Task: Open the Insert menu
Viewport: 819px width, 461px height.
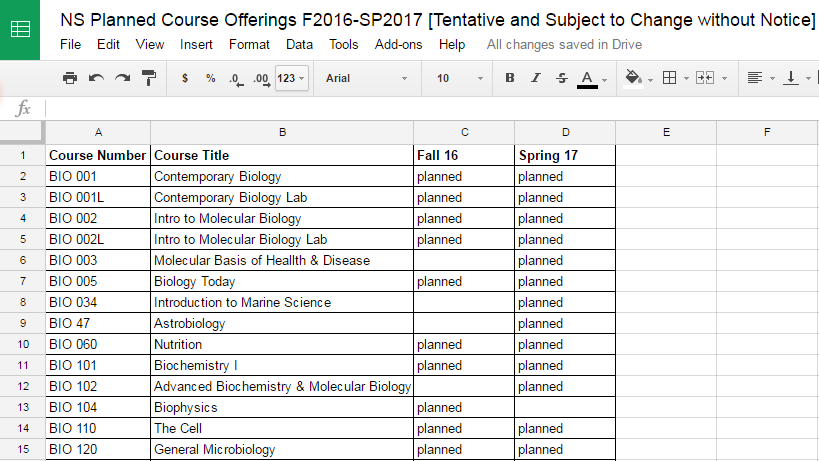Action: 196,44
